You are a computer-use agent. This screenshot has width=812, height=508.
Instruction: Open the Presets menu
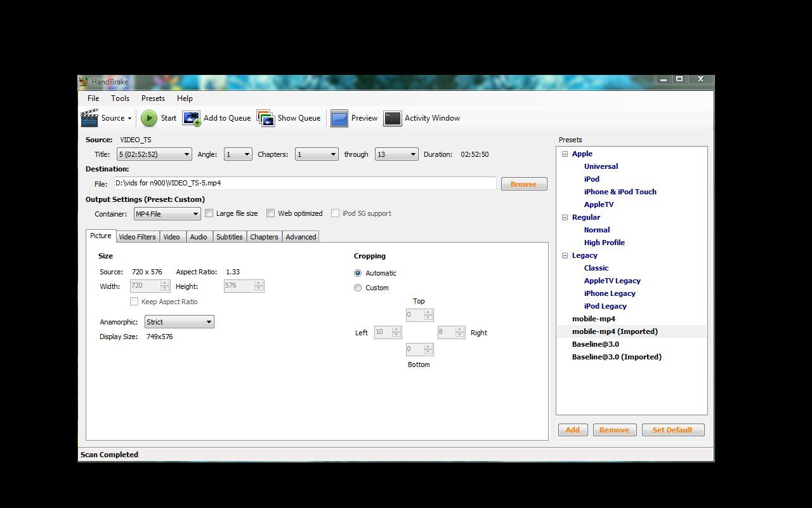(x=153, y=98)
